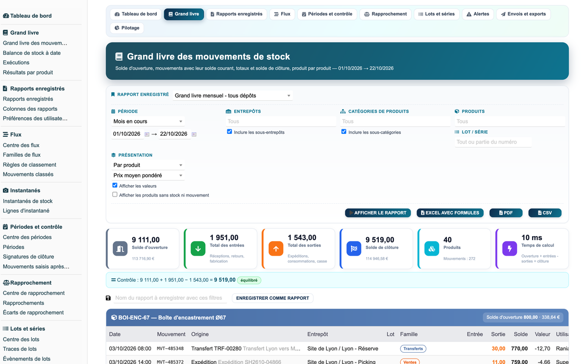Switch to the Tableau de bord tab
The width and height of the screenshot is (588, 364).
(x=136, y=14)
